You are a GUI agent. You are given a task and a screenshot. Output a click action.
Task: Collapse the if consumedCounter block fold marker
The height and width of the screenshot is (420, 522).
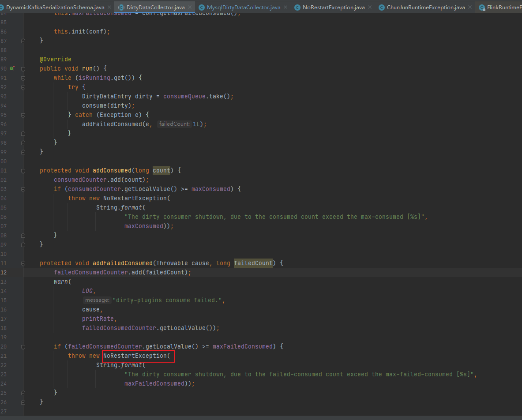click(x=23, y=189)
